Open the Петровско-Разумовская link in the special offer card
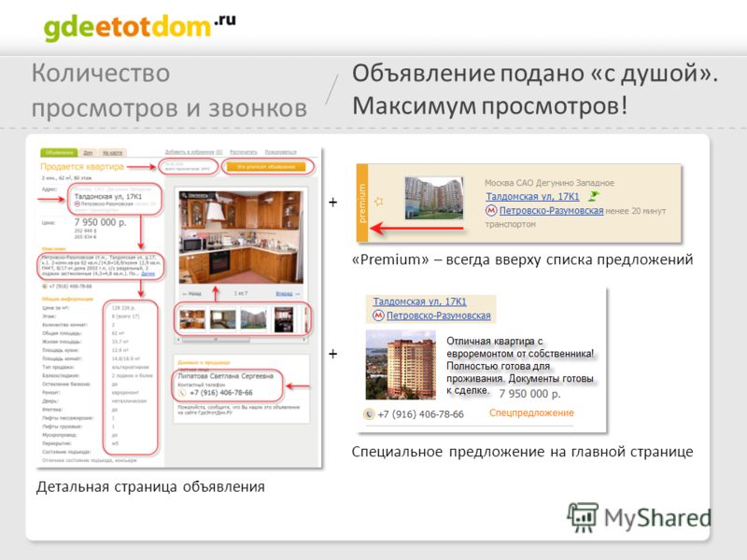The width and height of the screenshot is (747, 560). click(x=439, y=315)
